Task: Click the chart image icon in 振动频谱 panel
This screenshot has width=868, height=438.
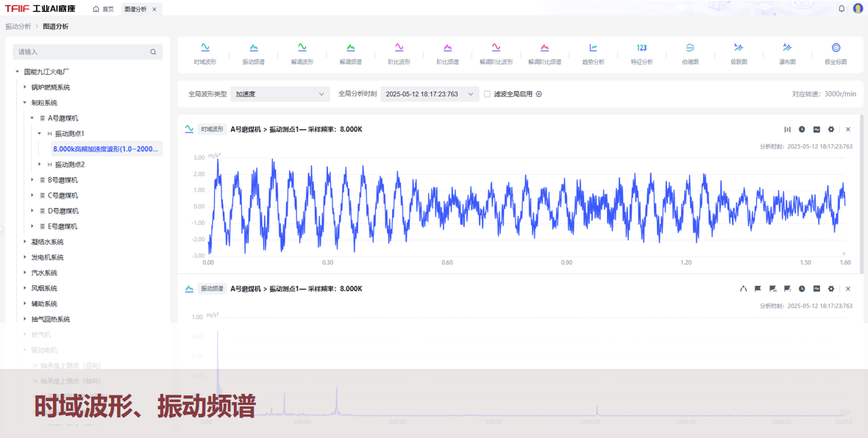Action: tap(817, 289)
